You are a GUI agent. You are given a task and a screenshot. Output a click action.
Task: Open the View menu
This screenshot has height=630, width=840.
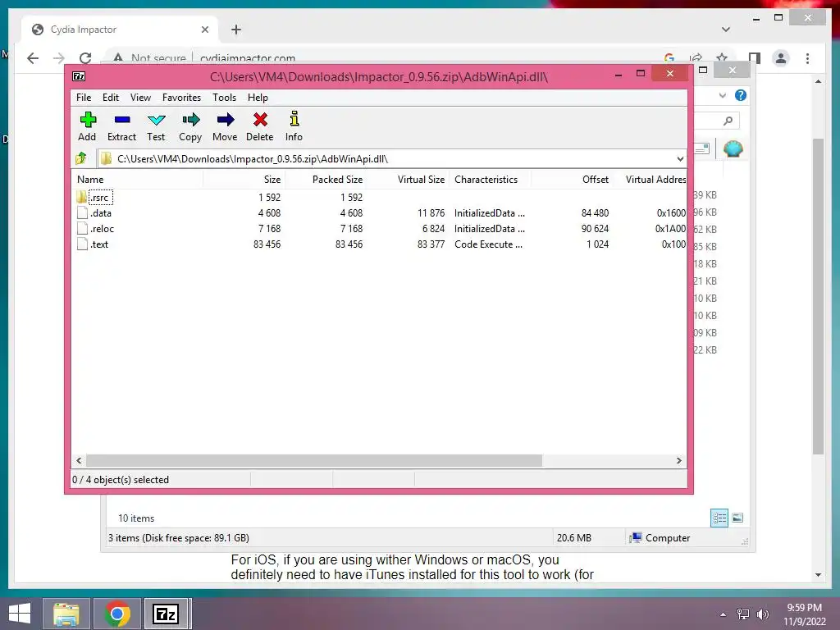(x=140, y=98)
